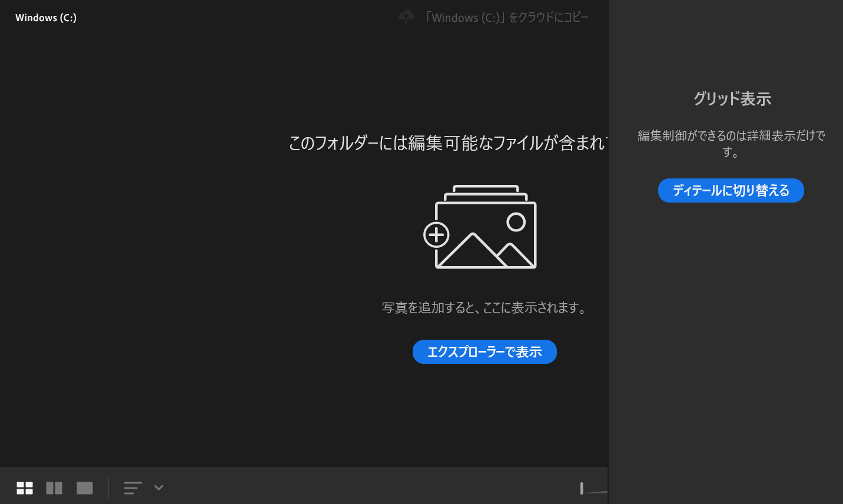Toggle the single-image layout mode
This screenshot has height=504, width=843.
click(84, 488)
